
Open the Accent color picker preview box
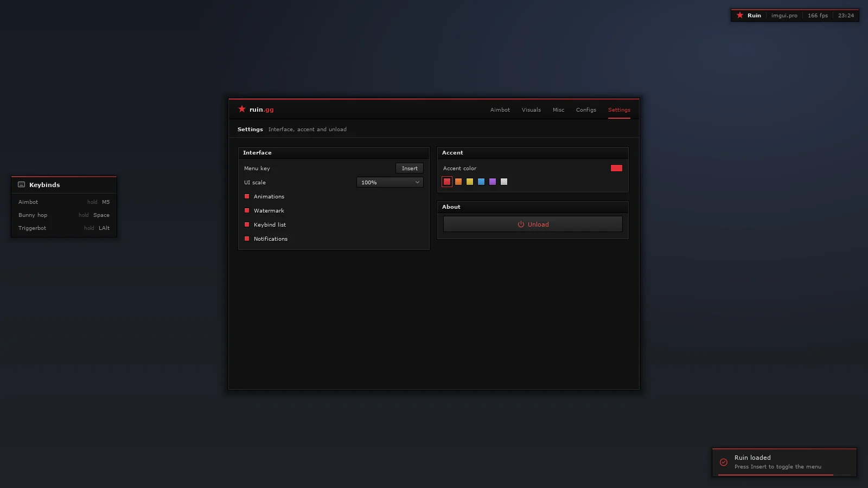pyautogui.click(x=616, y=168)
